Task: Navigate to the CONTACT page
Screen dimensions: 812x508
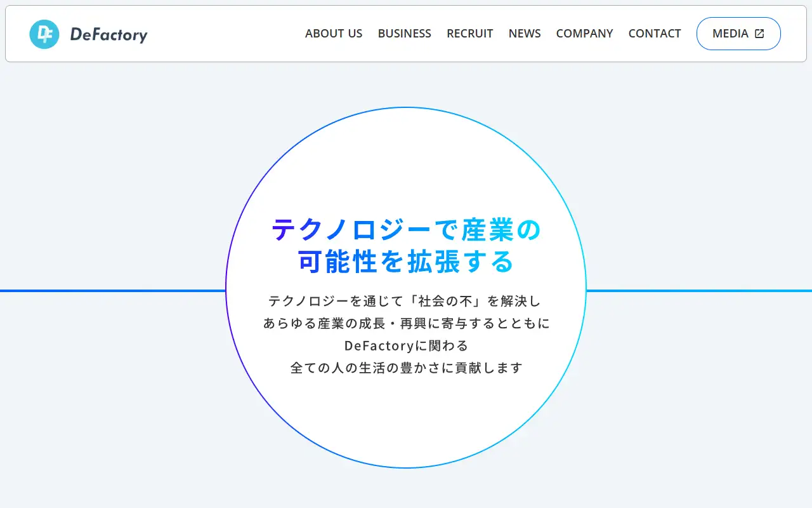Action: click(x=655, y=34)
